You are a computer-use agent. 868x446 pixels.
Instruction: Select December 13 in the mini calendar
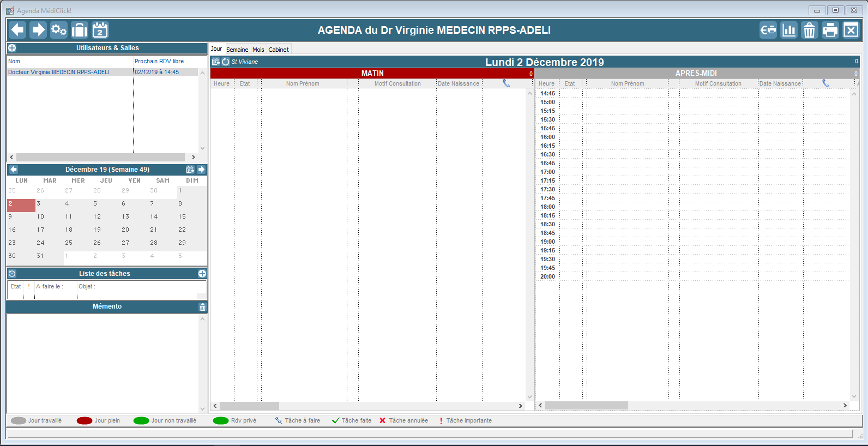(125, 216)
